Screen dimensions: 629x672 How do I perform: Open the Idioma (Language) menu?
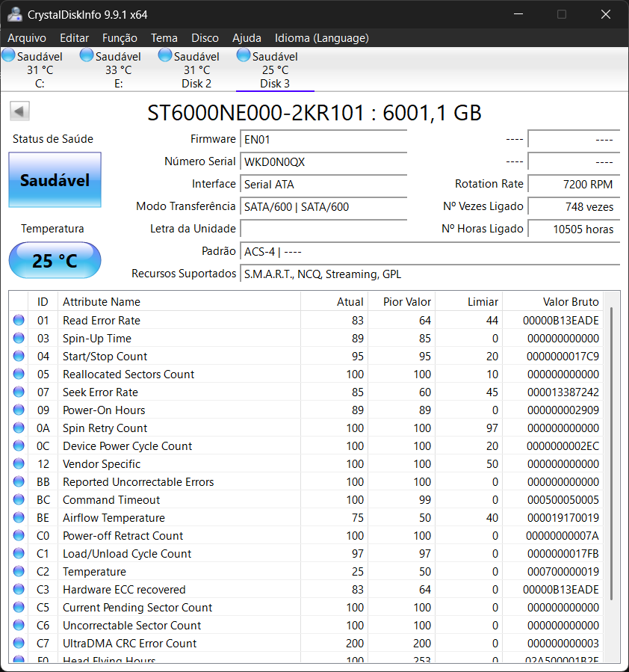[x=322, y=38]
